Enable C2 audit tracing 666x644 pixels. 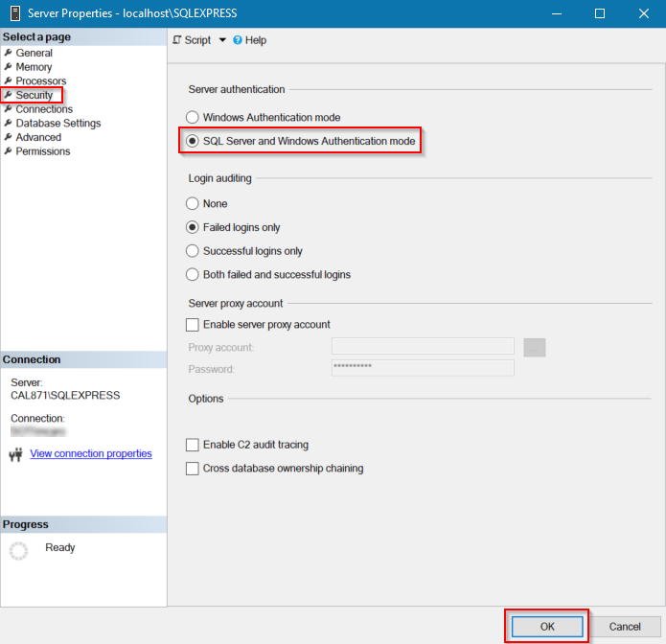[193, 445]
